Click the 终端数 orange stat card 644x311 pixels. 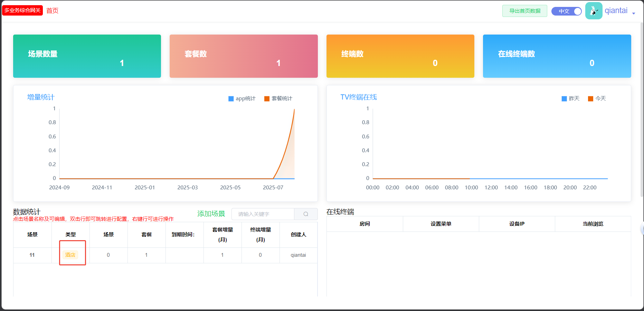click(x=400, y=56)
